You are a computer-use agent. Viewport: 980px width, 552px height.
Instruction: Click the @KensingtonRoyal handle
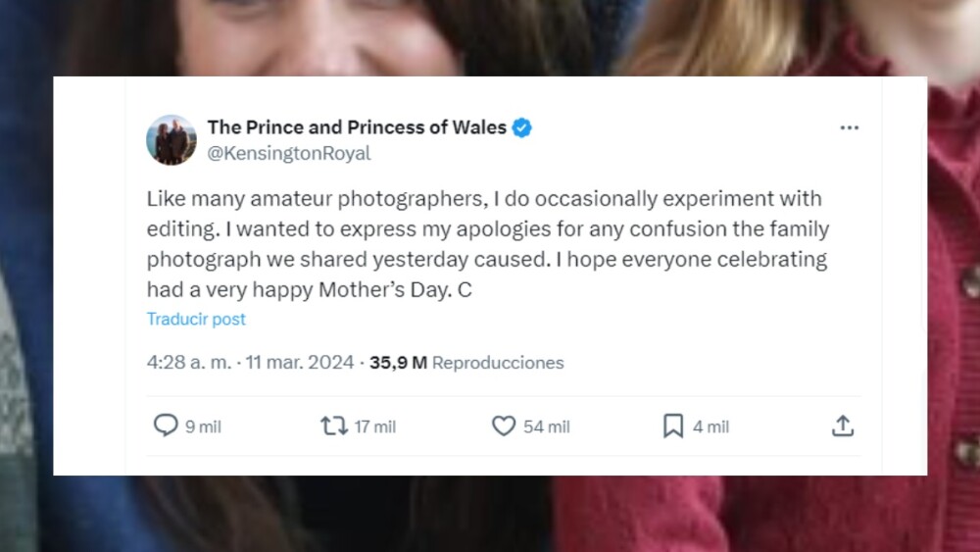(x=289, y=153)
